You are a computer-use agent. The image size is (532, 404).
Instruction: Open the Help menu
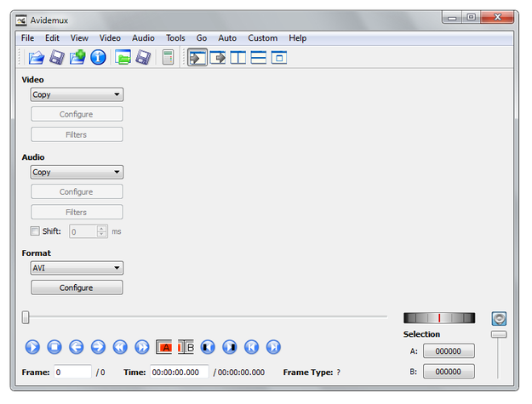pyautogui.click(x=298, y=38)
